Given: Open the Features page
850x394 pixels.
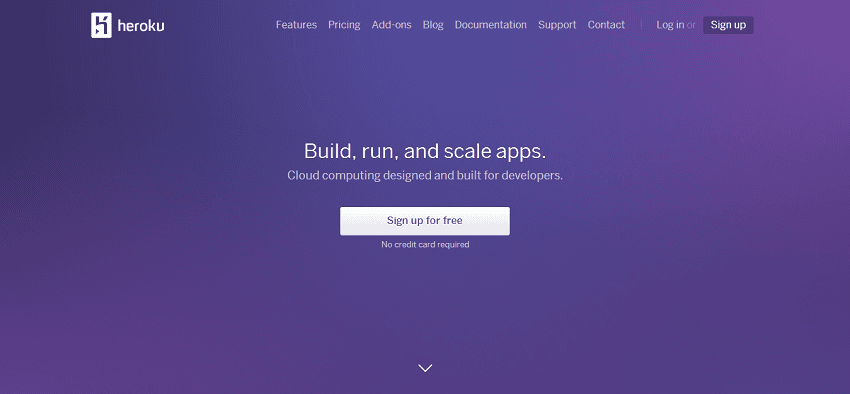Looking at the screenshot, I should coord(296,25).
